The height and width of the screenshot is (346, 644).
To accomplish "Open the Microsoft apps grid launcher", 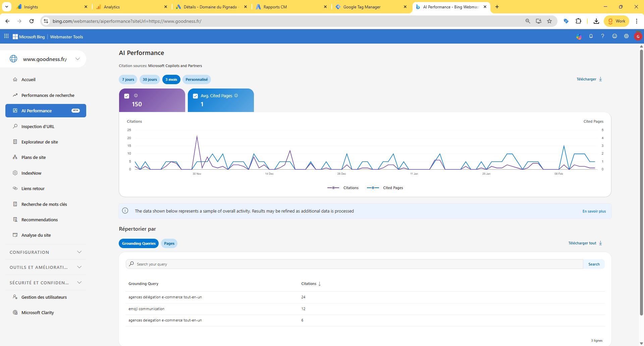I will [6, 36].
